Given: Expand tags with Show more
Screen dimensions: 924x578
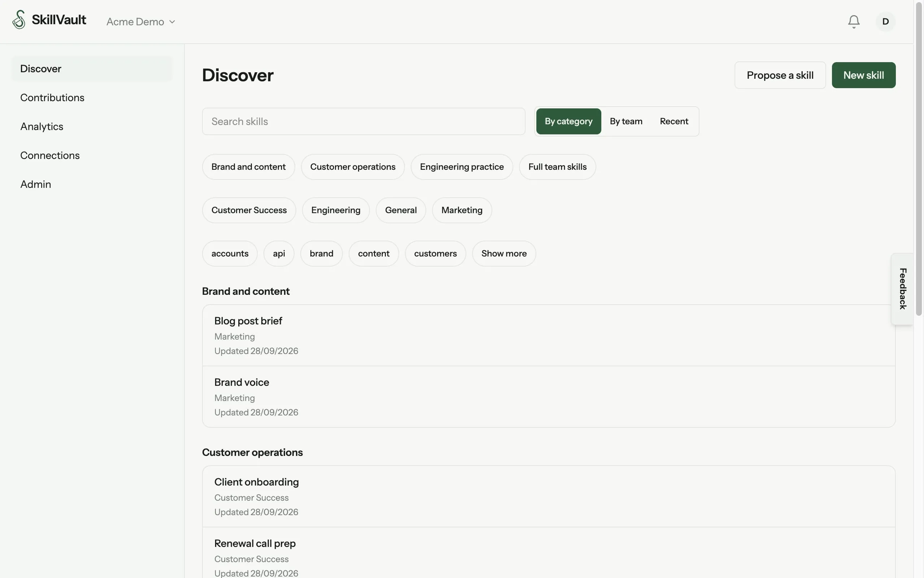Looking at the screenshot, I should coord(504,254).
